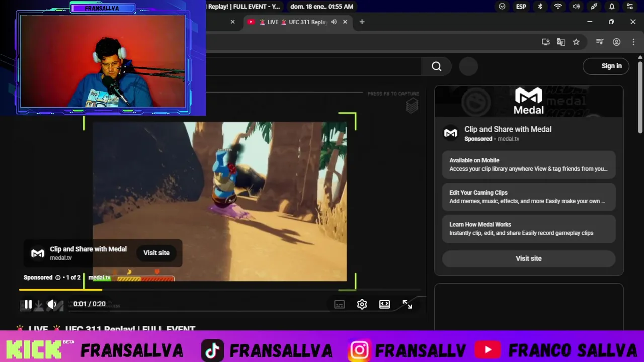Click the 0:01 / 0:20 time display
Screen dimensions: 644x362
coord(90,304)
